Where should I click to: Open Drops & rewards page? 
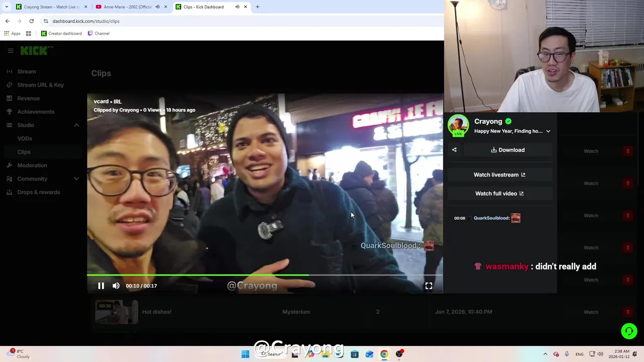38,192
